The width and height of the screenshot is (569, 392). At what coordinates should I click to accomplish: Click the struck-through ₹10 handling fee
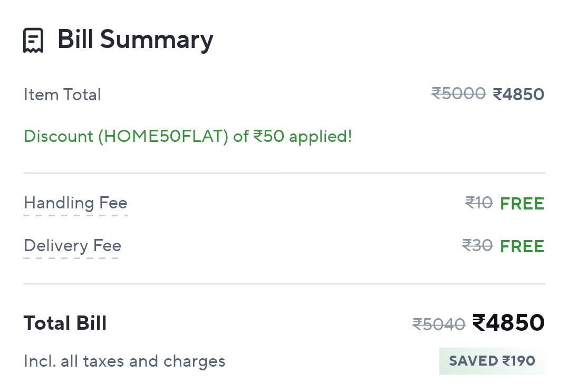pos(479,203)
